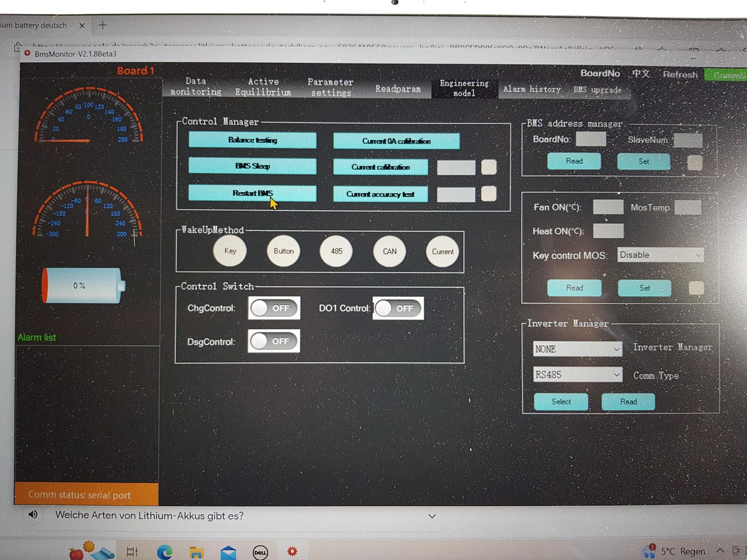Toggle the DsgControl switch
The height and width of the screenshot is (560, 747).
tap(274, 342)
